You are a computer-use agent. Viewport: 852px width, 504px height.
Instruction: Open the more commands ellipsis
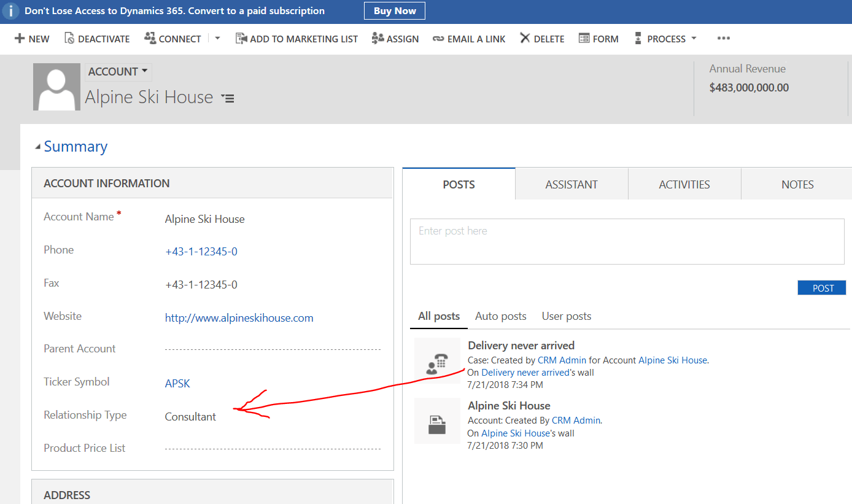tap(724, 38)
